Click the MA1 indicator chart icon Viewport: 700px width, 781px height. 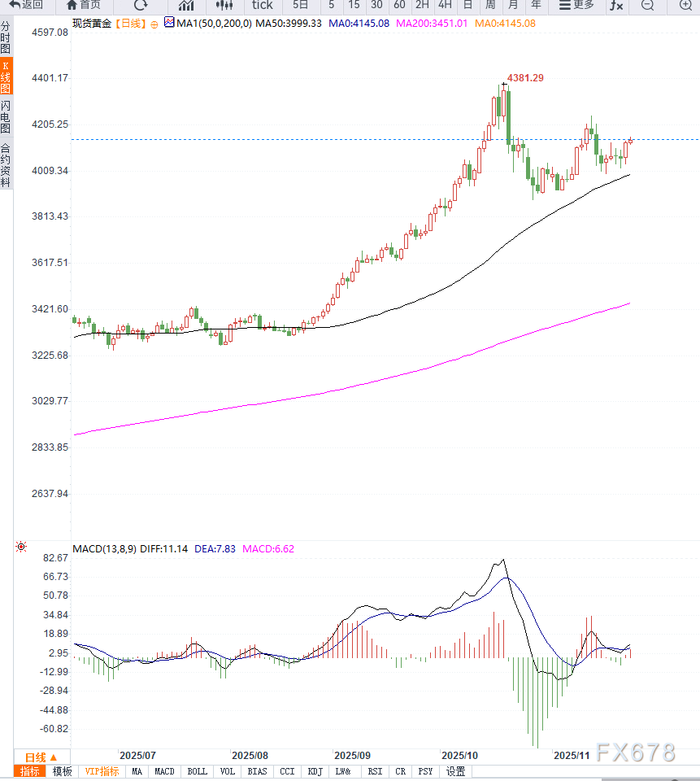pos(168,23)
